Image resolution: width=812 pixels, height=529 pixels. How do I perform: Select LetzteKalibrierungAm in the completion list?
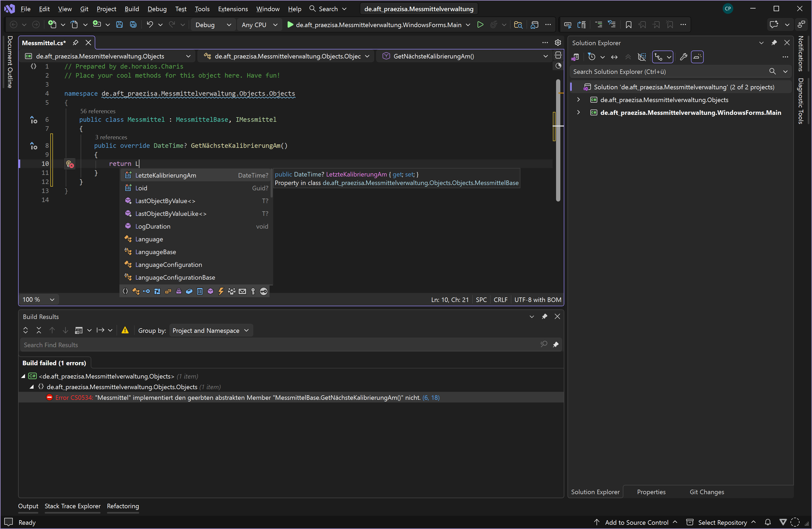click(x=197, y=175)
